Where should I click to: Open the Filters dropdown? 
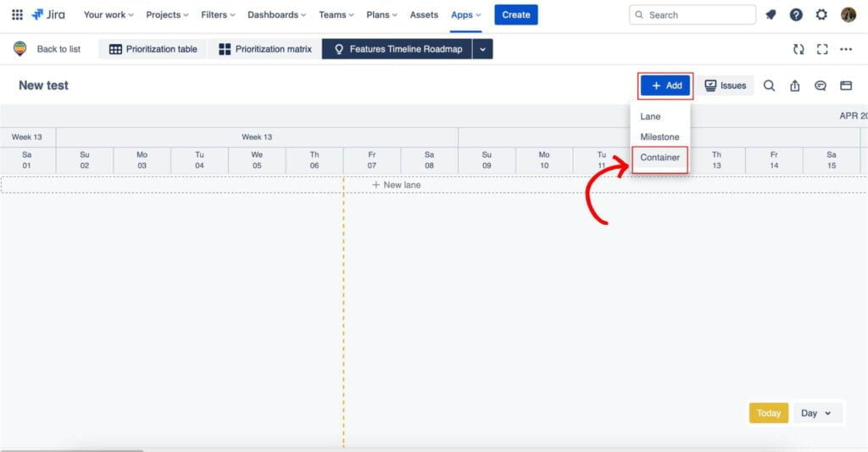[x=218, y=15]
